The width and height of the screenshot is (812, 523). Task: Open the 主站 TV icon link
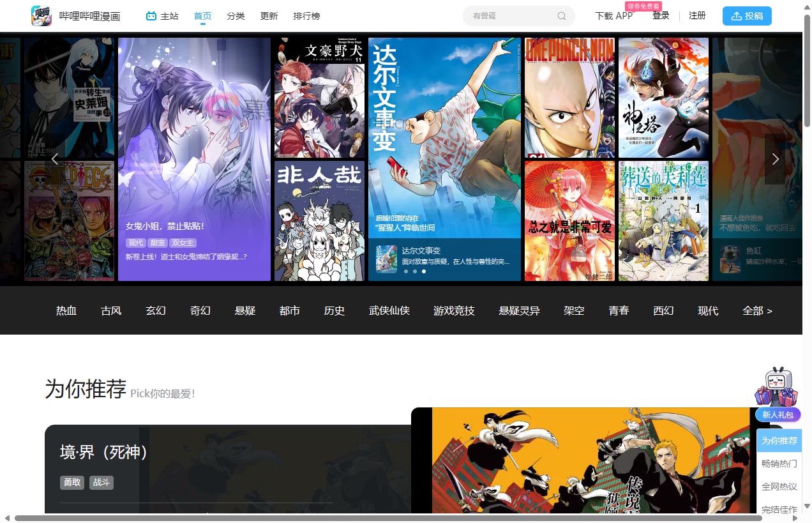[151, 16]
